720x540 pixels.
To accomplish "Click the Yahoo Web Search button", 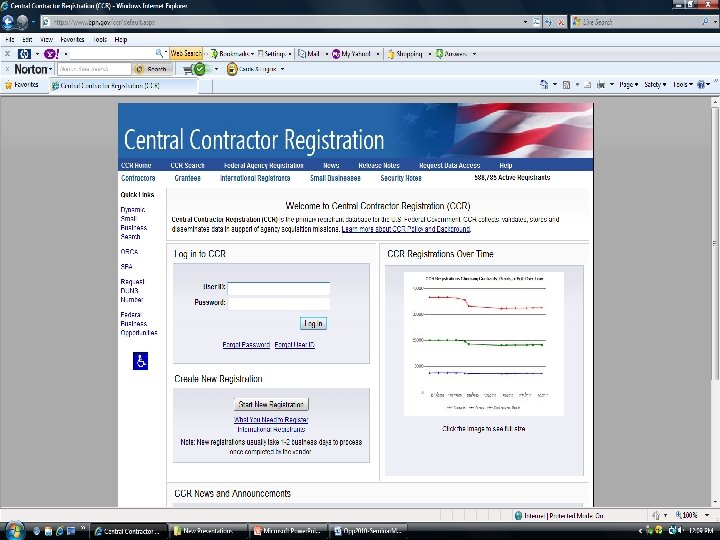I will (186, 54).
